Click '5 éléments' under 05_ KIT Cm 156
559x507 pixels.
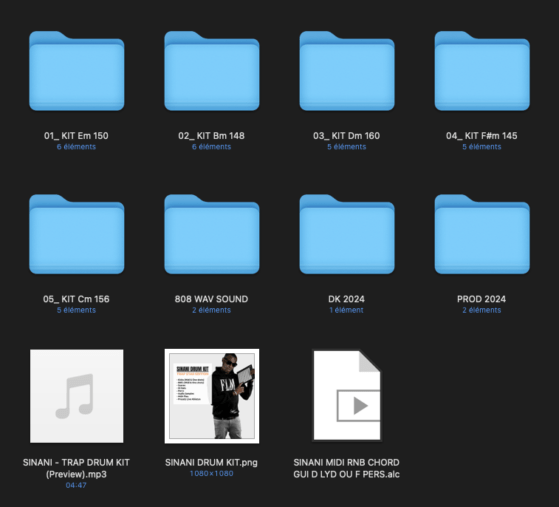point(76,310)
